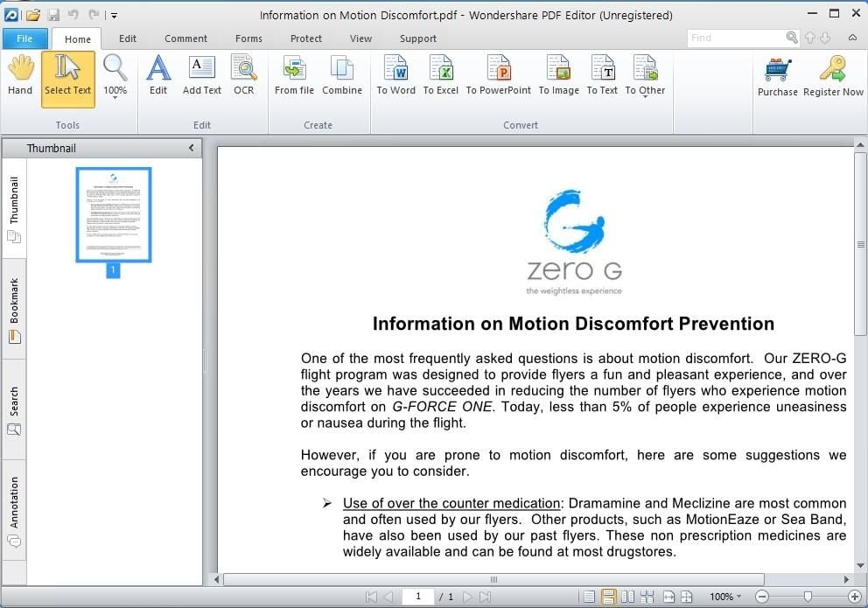This screenshot has height=608, width=868.
Task: Click the redo arrow in quick access toolbar
Action: (x=94, y=15)
